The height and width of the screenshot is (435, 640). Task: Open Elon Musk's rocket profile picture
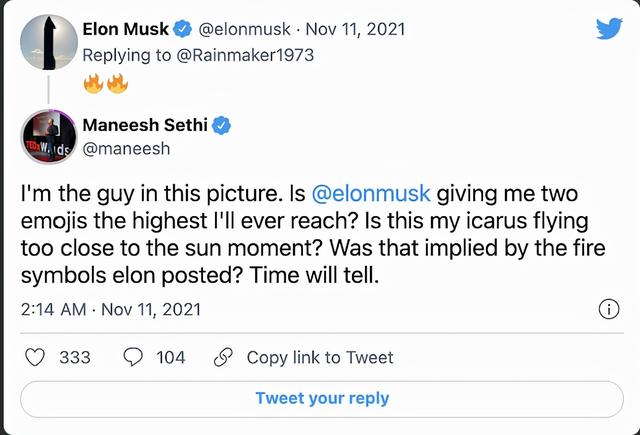pos(49,45)
